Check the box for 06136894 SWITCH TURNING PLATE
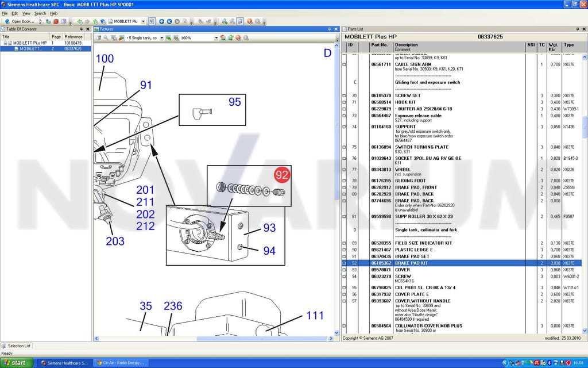 click(x=345, y=148)
